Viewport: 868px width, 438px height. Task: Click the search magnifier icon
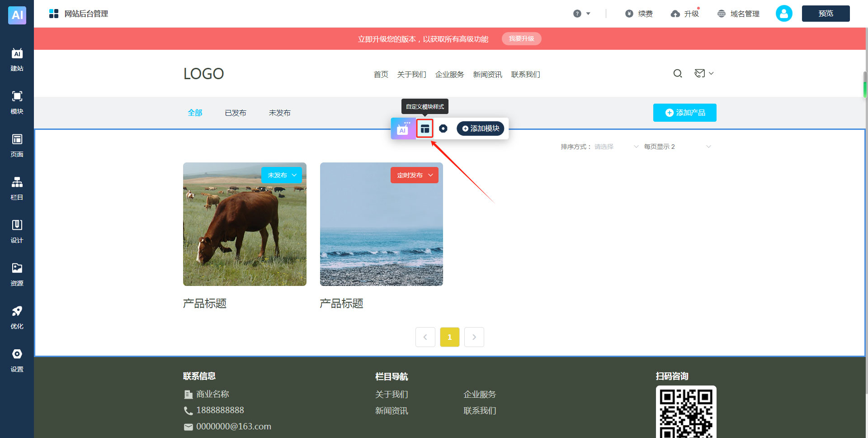pyautogui.click(x=677, y=73)
